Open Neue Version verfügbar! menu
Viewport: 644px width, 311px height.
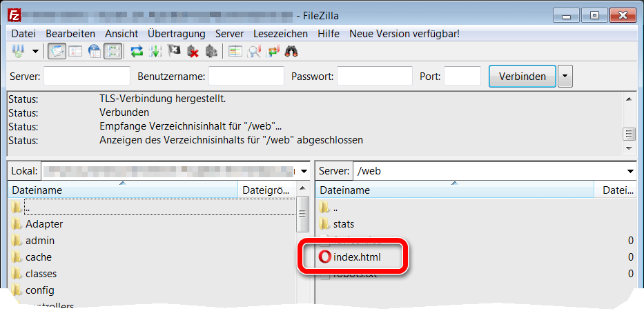click(x=404, y=34)
